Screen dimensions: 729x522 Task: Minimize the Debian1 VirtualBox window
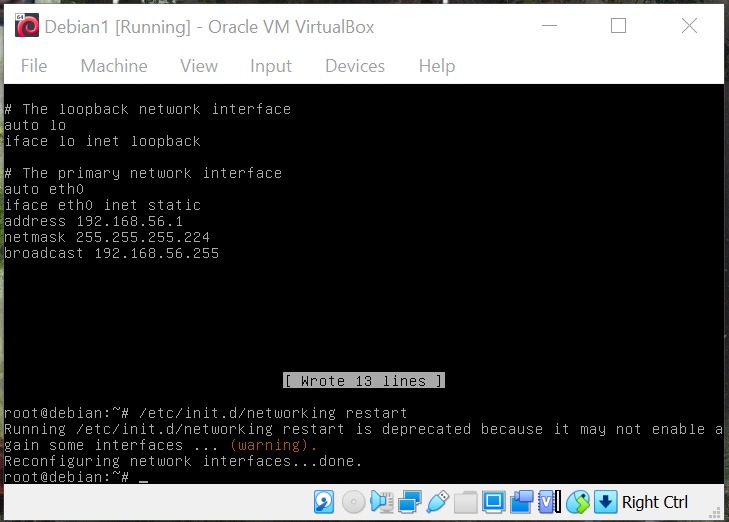click(550, 26)
